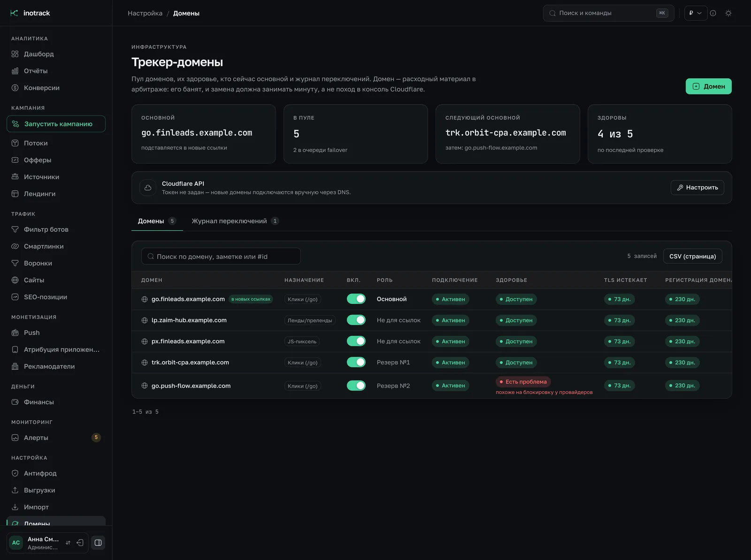Collapse the sidebar with the panel icon
The height and width of the screenshot is (560, 751).
coord(98,543)
